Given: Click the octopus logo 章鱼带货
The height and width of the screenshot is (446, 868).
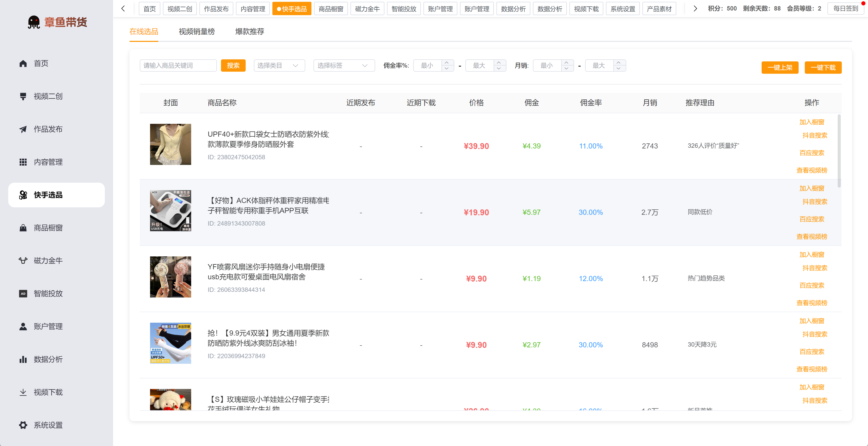Looking at the screenshot, I should (x=57, y=22).
